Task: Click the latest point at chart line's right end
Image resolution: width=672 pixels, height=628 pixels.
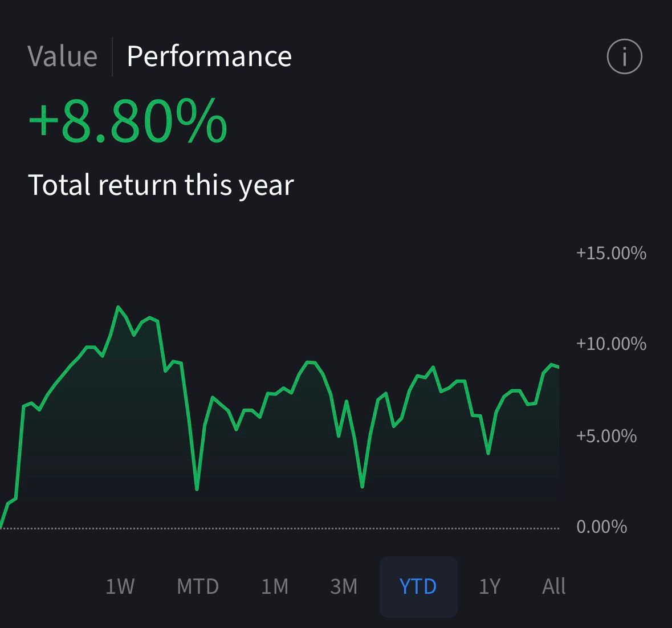Action: pos(558,367)
